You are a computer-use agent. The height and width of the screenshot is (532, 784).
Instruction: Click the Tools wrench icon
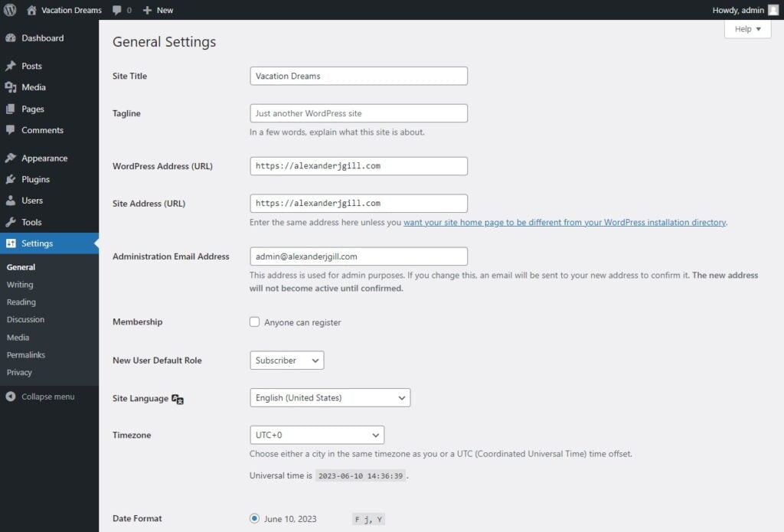point(11,222)
